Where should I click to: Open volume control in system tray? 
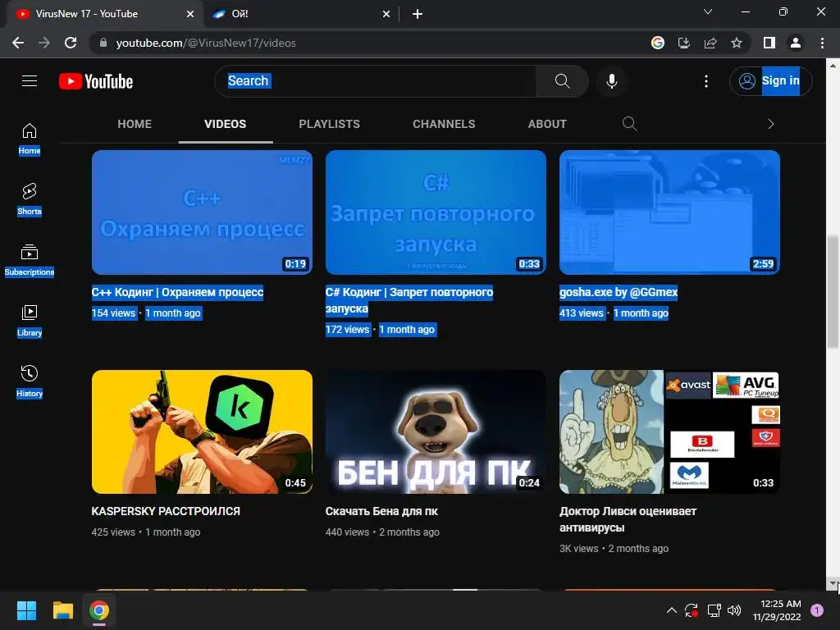pos(734,610)
